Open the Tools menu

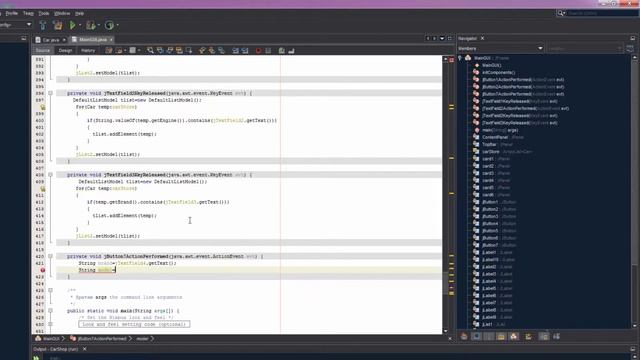(44, 13)
